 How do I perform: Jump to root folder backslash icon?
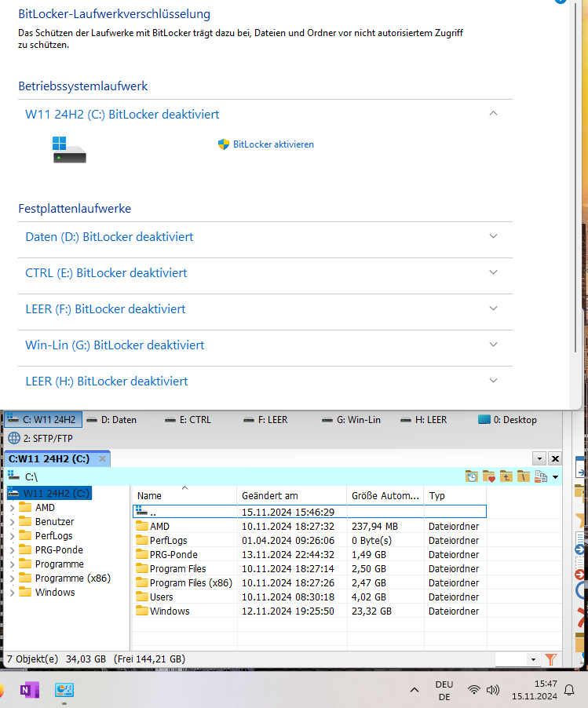click(523, 476)
